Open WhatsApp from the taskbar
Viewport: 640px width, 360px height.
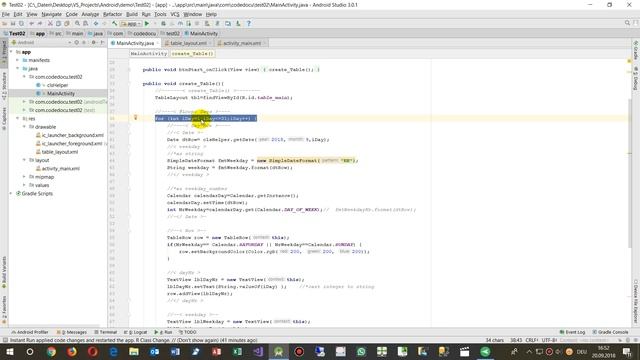tap(361, 351)
